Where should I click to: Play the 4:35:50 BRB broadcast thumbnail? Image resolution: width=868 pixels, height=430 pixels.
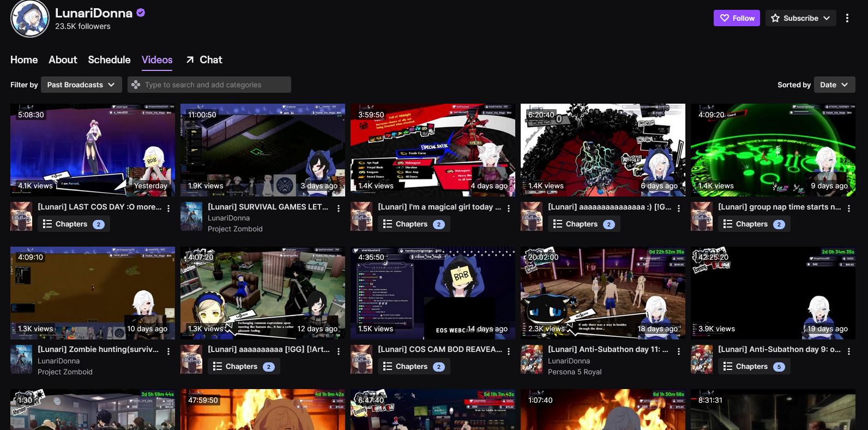point(433,293)
